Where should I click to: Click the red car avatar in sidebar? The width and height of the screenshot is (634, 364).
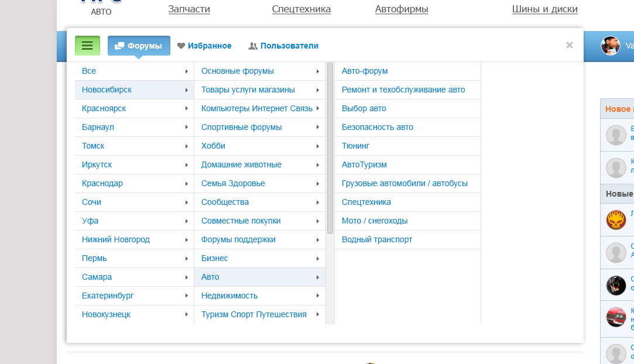tap(616, 317)
